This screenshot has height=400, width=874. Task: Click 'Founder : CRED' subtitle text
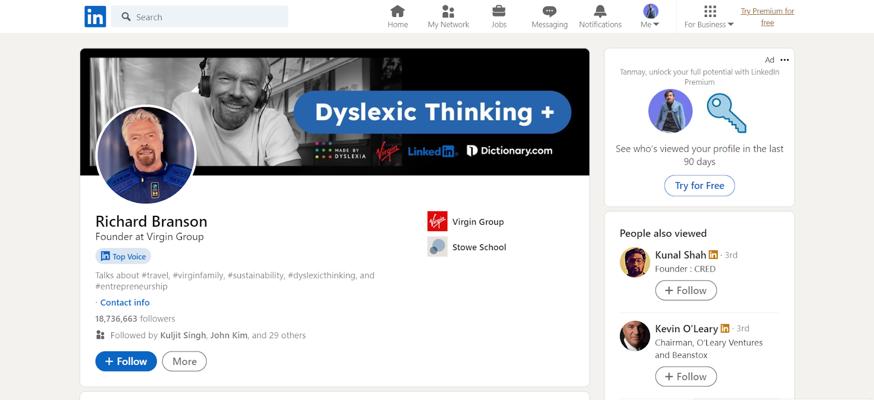685,269
